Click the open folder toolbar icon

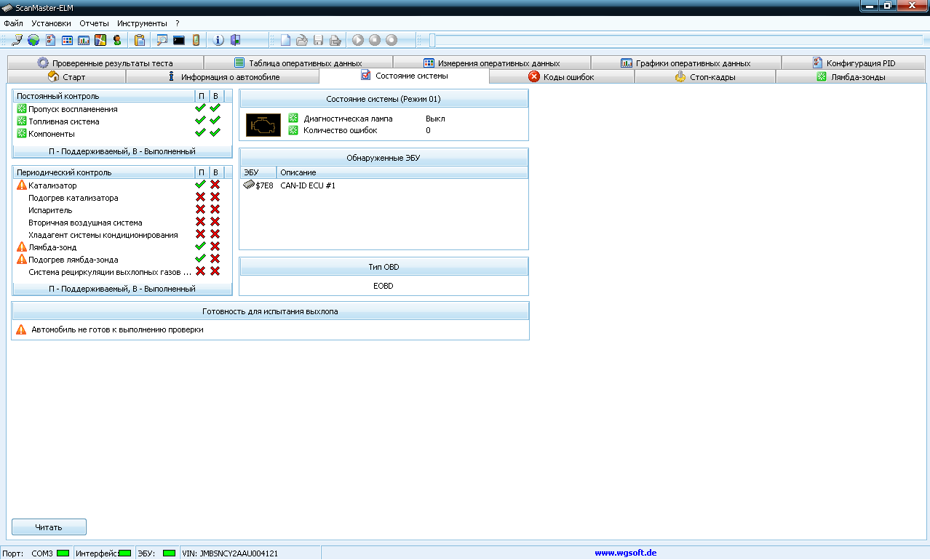click(302, 40)
